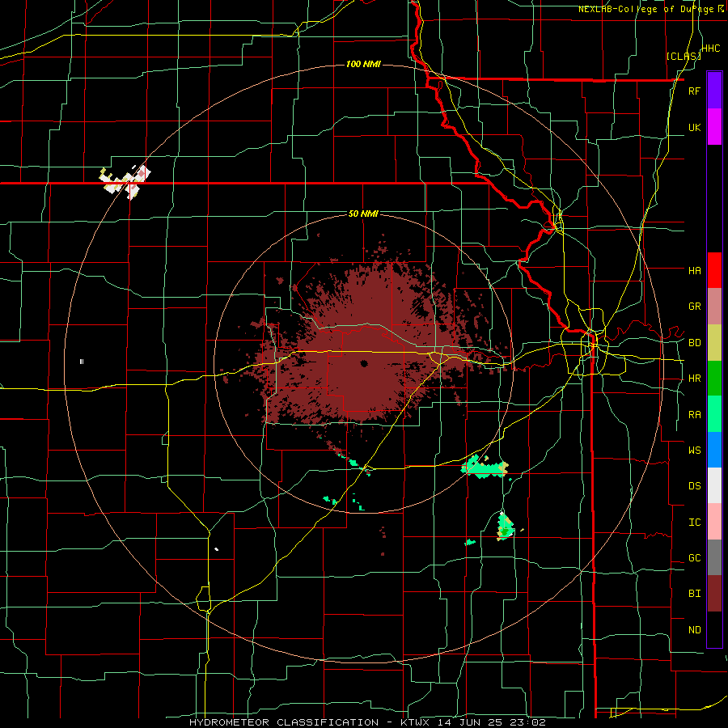Select the GC gray legend swatch

coord(714,557)
